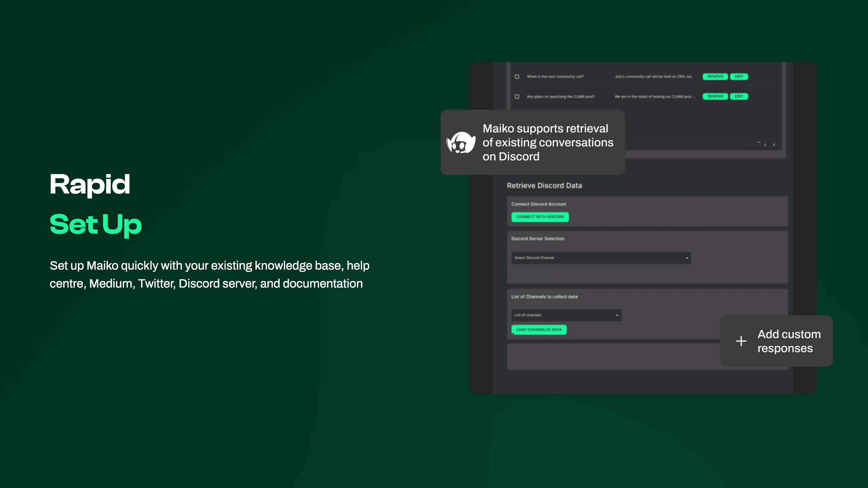Click 'List of Channels to collect data' label

click(x=544, y=297)
